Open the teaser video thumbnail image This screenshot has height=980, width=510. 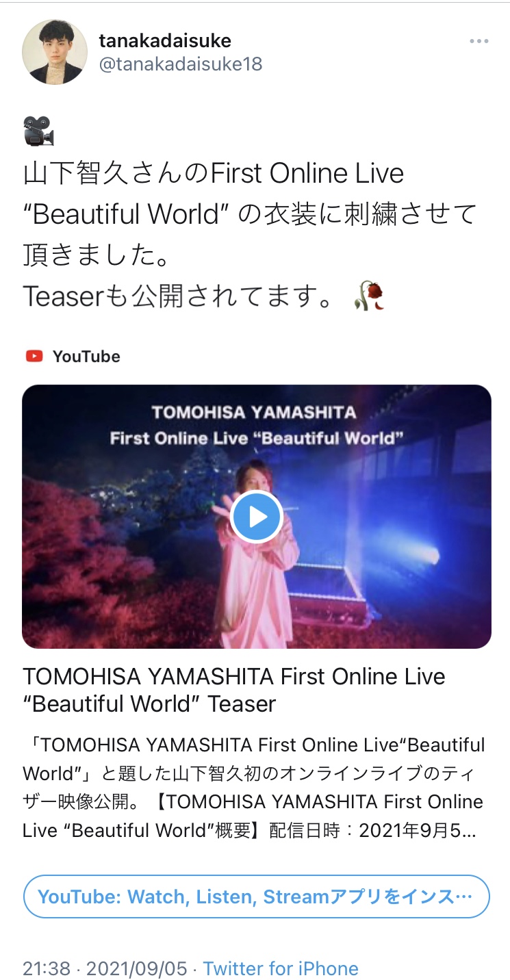click(x=257, y=517)
